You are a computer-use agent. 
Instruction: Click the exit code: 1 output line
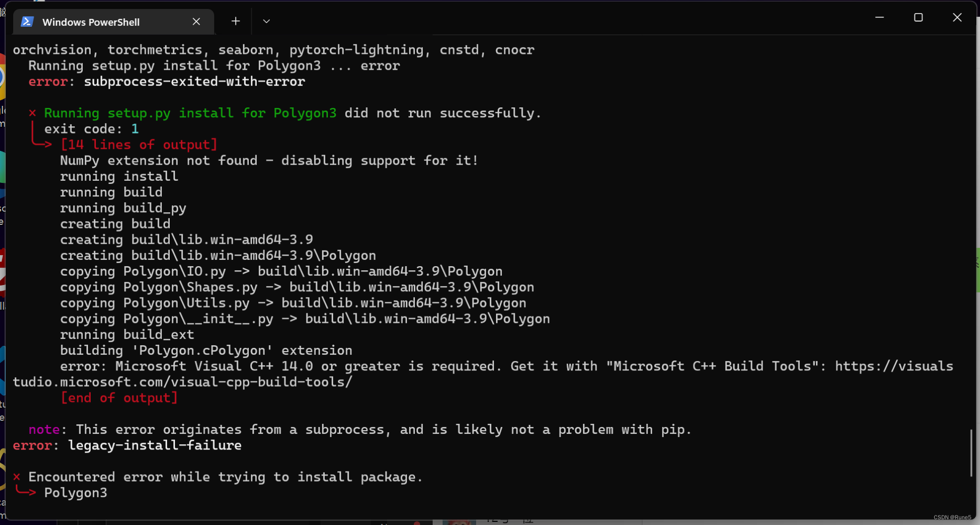[x=91, y=128]
